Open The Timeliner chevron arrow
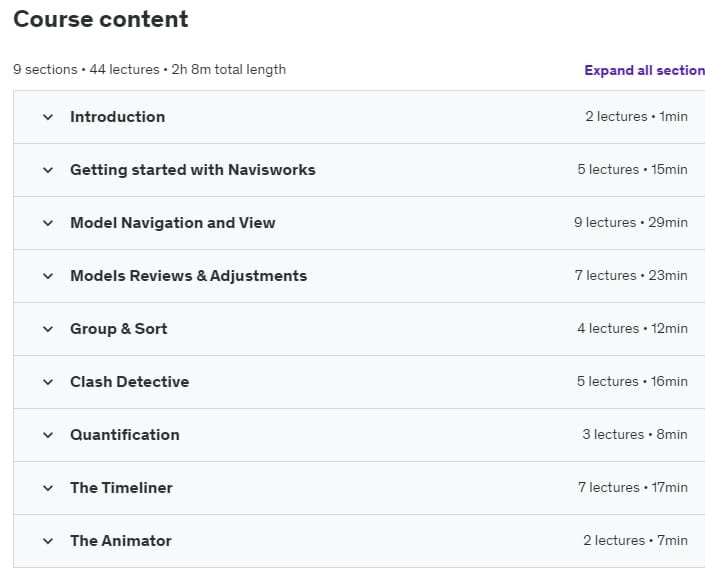This screenshot has width=705, height=568. (48, 489)
